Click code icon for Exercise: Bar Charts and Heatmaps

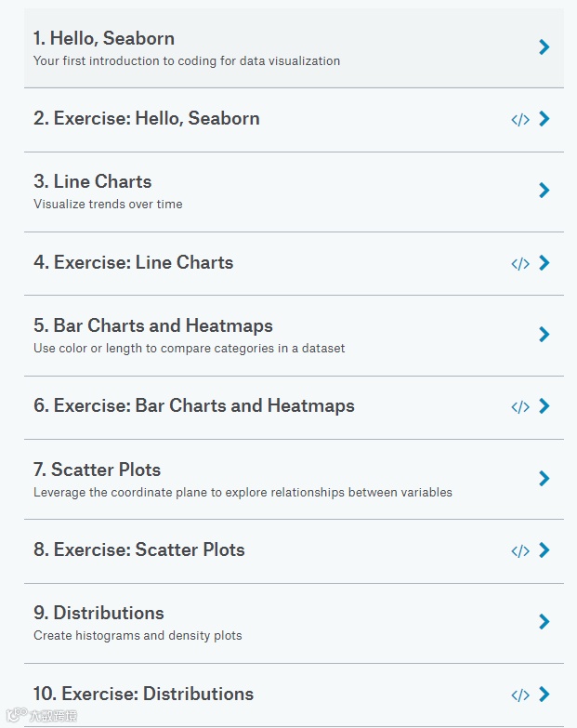tap(520, 406)
